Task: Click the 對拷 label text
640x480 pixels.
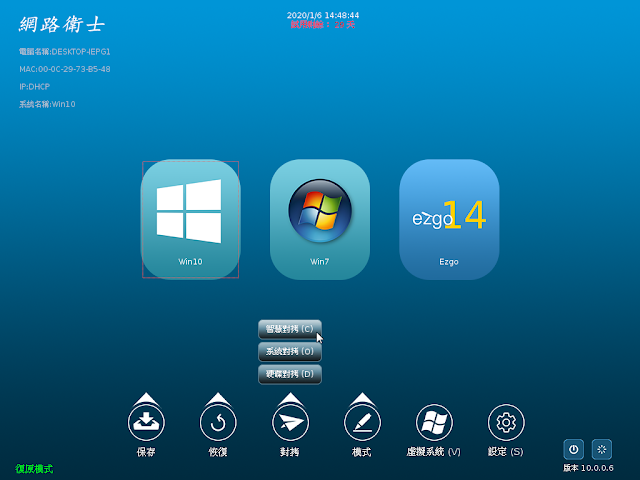Action: [x=290, y=452]
